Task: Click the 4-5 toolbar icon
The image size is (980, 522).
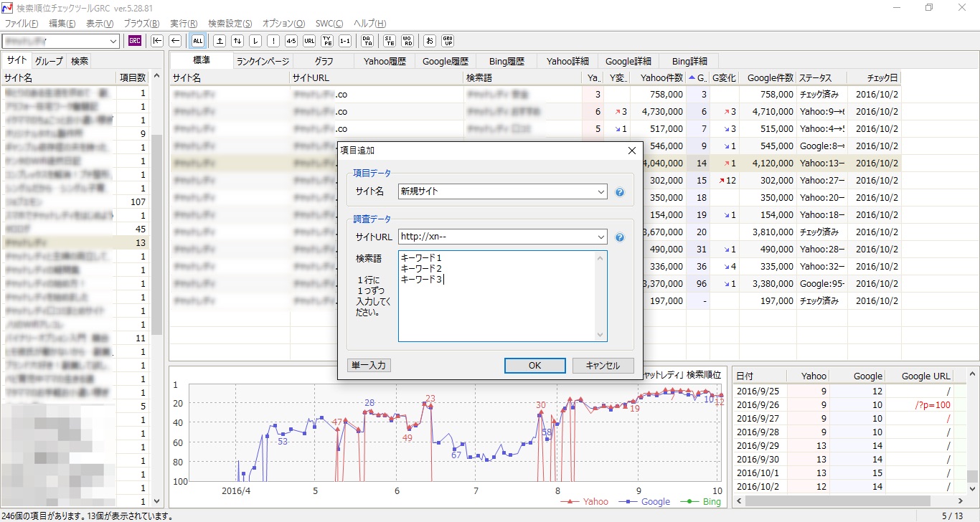Action: click(x=291, y=41)
